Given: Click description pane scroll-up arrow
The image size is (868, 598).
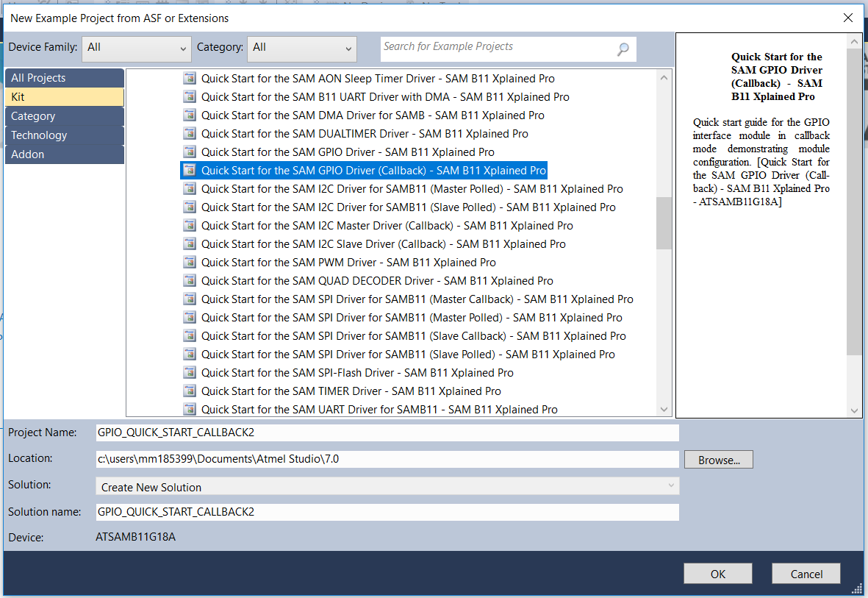Looking at the screenshot, I should click(853, 42).
